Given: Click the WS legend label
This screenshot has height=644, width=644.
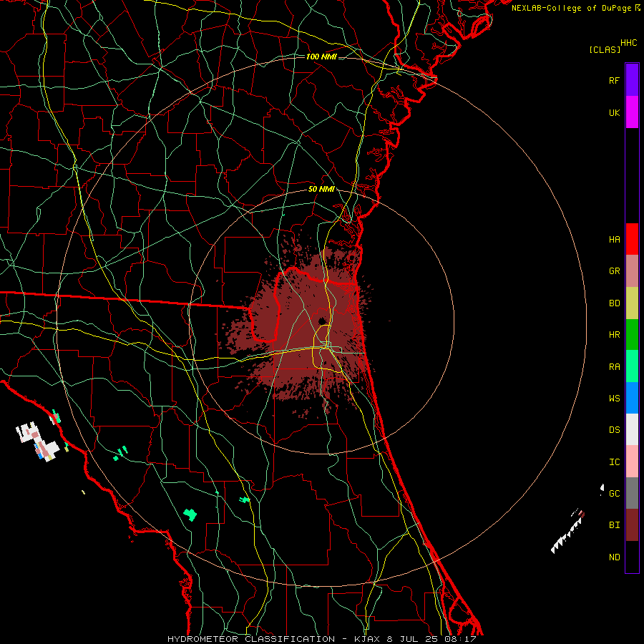Looking at the screenshot, I should (x=614, y=399).
